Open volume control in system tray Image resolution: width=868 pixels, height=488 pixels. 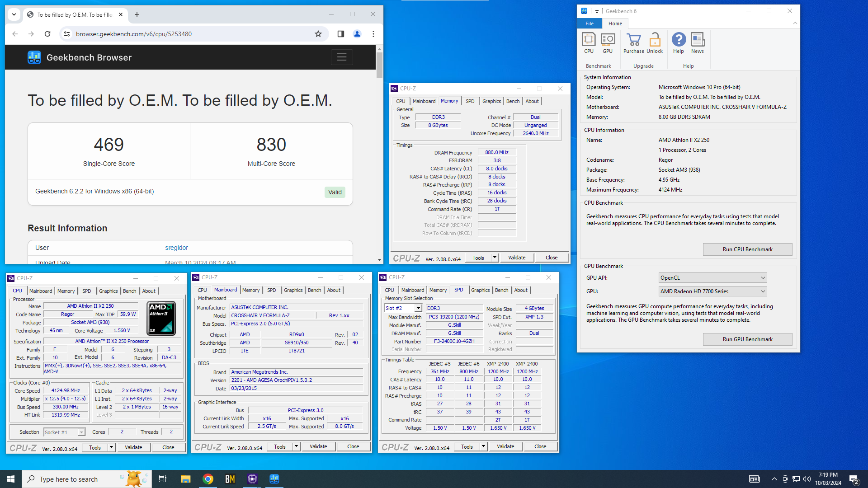807,479
